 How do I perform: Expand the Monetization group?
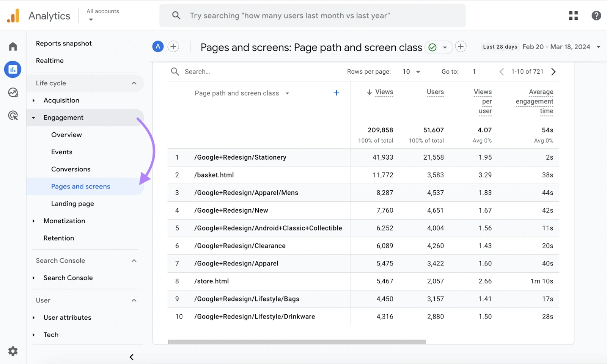[34, 221]
